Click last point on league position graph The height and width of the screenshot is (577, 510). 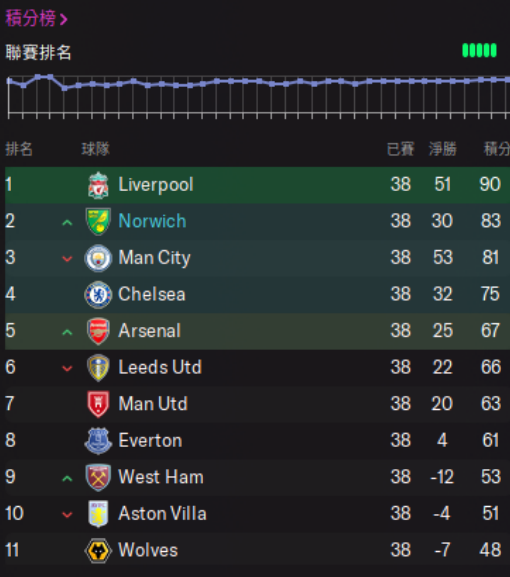point(507,79)
